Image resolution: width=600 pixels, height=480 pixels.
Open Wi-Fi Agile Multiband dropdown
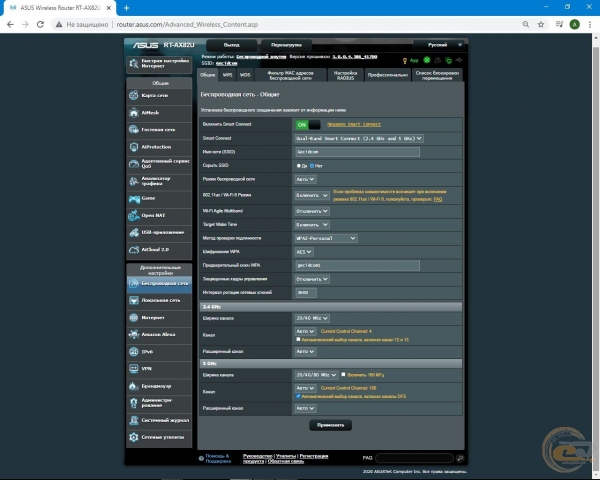tap(312, 211)
